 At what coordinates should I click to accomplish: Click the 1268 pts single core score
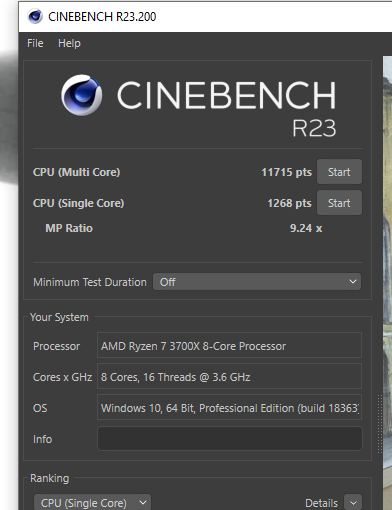[289, 203]
